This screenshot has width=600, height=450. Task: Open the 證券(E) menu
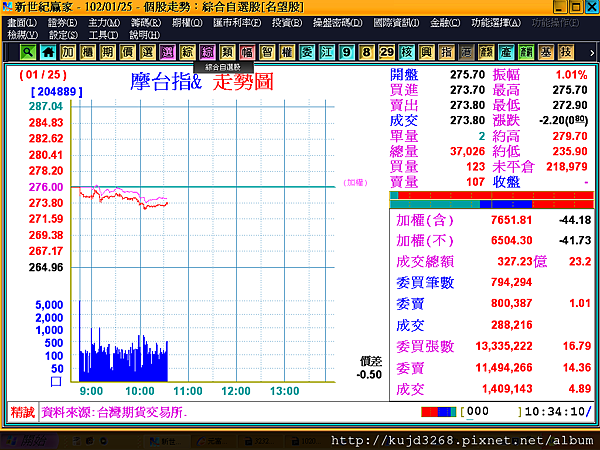[x=62, y=23]
